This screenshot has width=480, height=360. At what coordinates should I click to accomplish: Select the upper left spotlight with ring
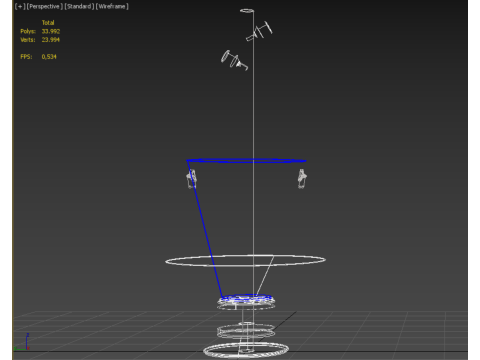[x=234, y=60]
